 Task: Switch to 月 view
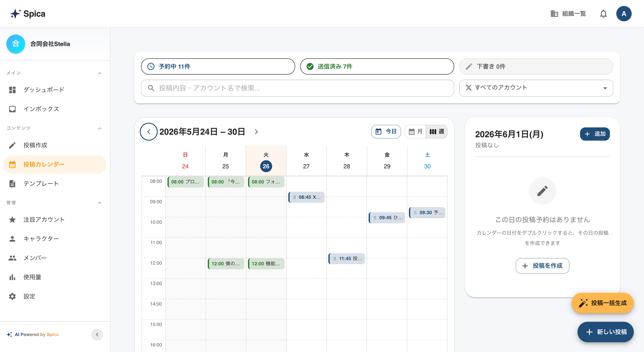pos(415,132)
